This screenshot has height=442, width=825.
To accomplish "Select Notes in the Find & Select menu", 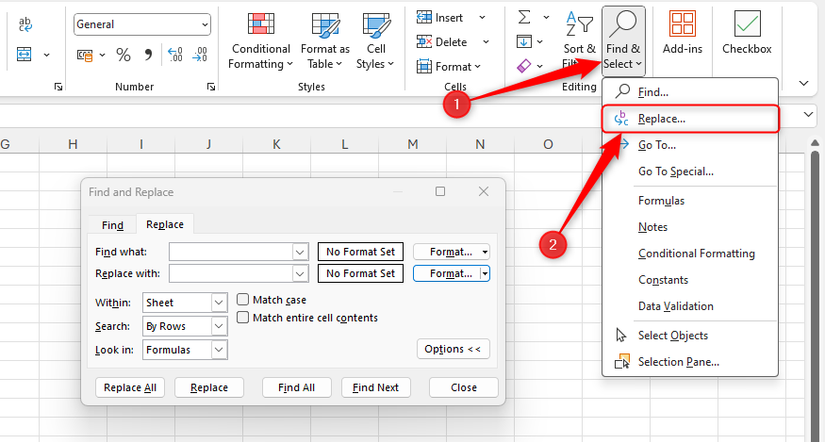I will (x=689, y=227).
